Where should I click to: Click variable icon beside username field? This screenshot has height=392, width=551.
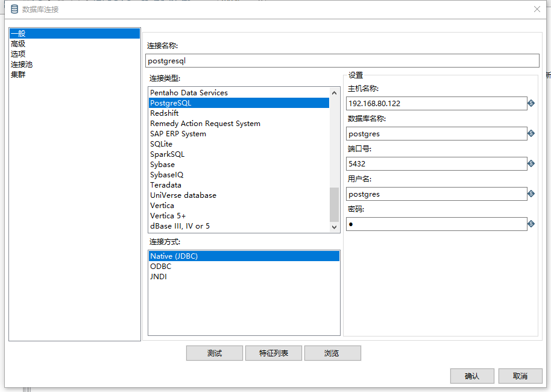531,194
